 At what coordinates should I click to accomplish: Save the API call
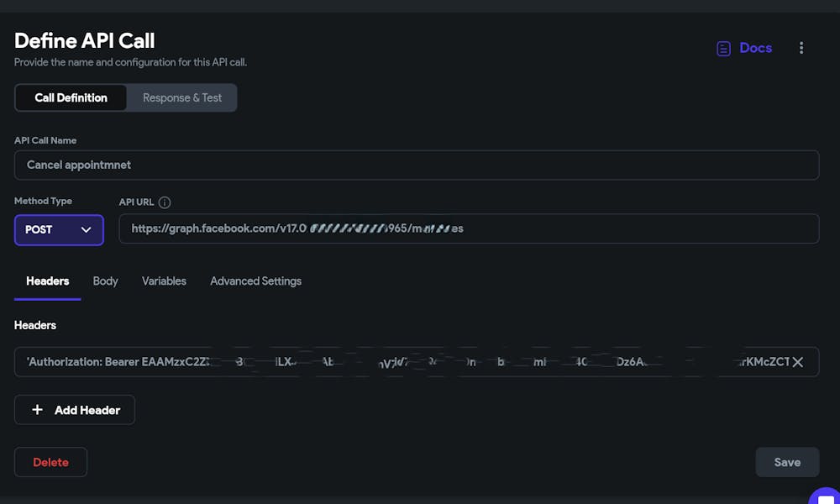click(x=787, y=462)
